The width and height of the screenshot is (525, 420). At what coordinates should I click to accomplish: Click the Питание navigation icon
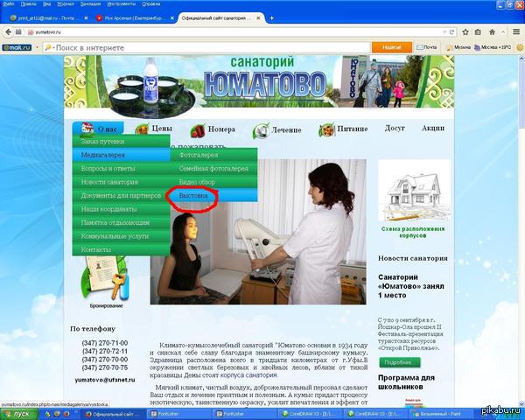tap(324, 130)
